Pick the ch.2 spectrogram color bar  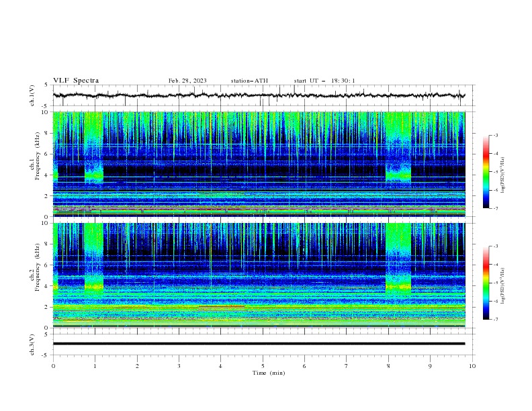pos(486,283)
